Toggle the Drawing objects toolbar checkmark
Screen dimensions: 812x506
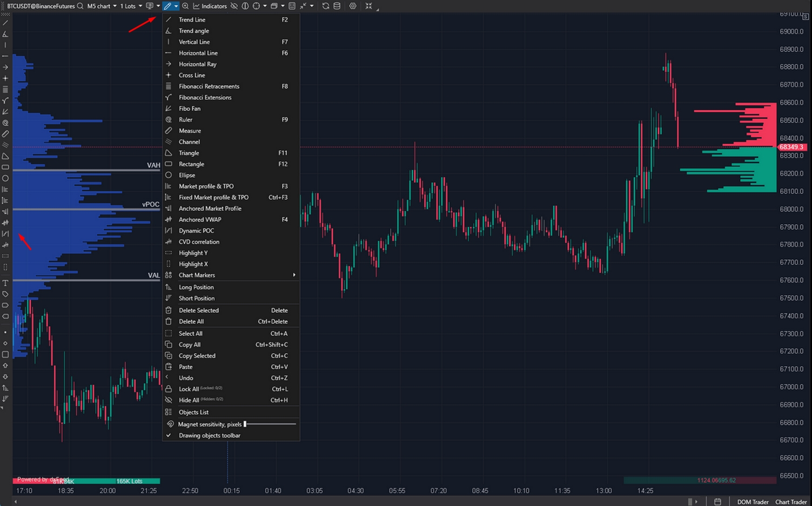tap(209, 435)
